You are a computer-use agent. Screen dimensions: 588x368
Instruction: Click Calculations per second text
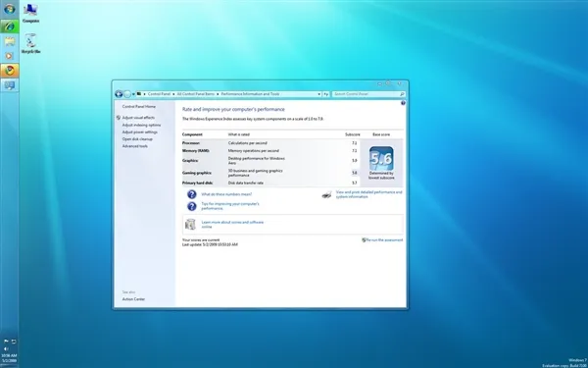click(x=248, y=143)
